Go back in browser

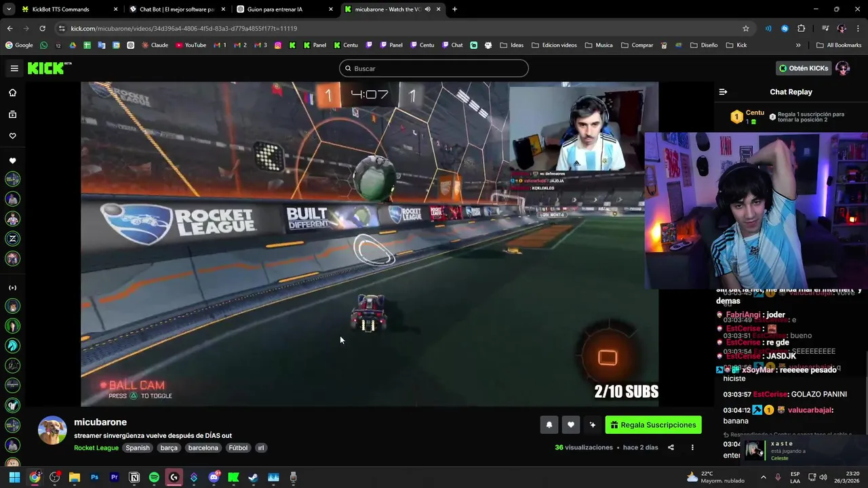click(9, 28)
